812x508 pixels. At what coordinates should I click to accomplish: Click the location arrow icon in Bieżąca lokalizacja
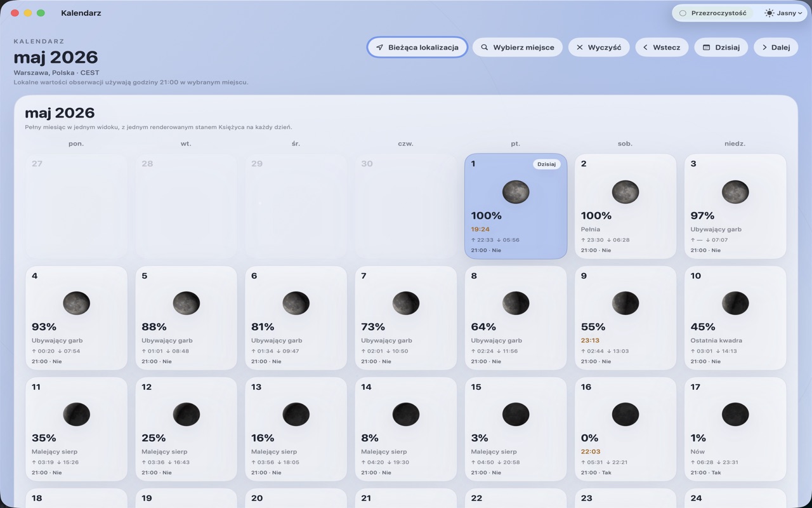tap(379, 48)
